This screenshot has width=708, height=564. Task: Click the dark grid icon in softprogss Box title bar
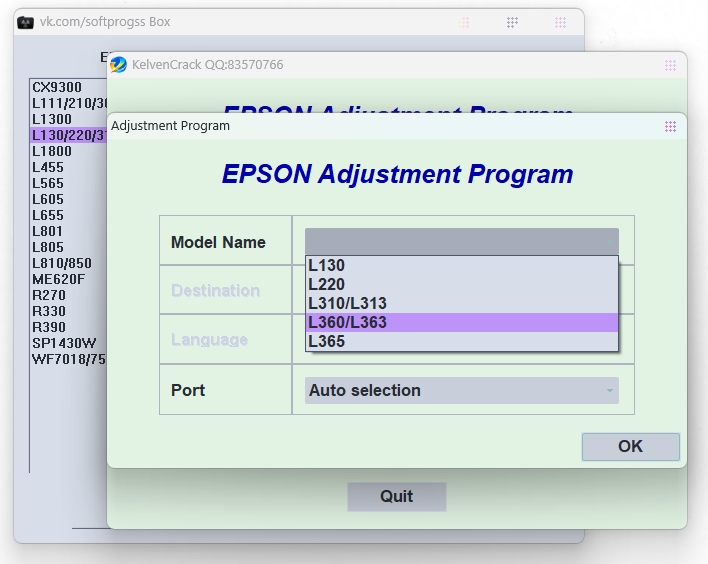[x=512, y=22]
